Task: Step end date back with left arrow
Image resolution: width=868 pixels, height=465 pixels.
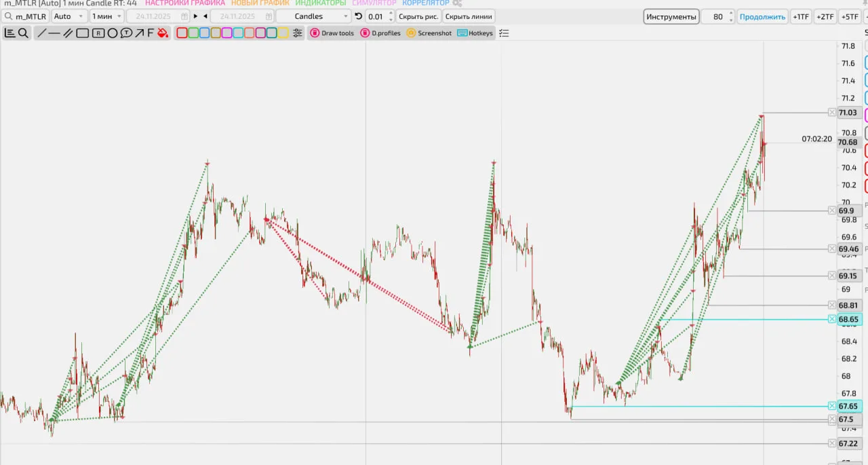Action: (205, 16)
